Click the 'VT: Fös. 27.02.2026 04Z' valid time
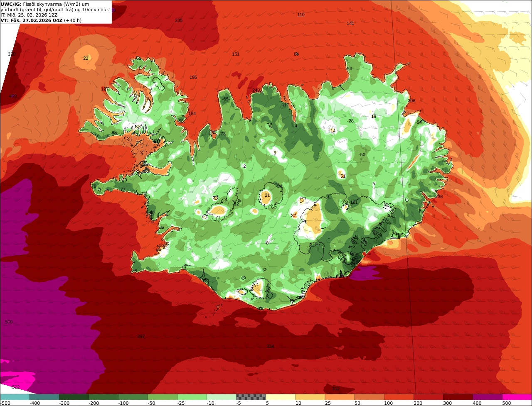Image resolution: width=532 pixels, height=406 pixels. [32, 20]
